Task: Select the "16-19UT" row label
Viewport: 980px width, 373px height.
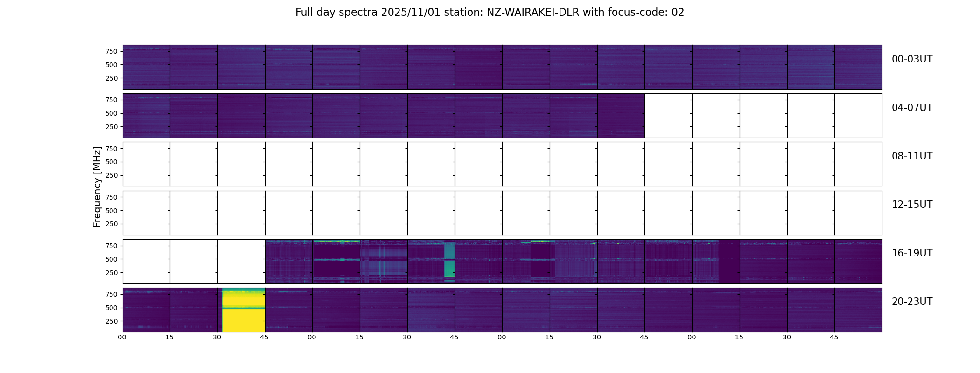Action: (x=912, y=253)
